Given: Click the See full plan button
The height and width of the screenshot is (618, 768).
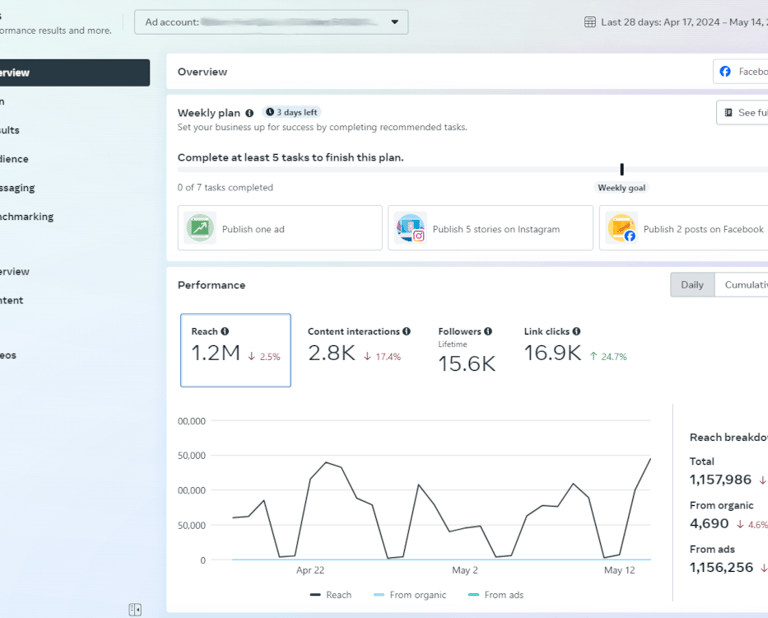Looking at the screenshot, I should point(742,113).
